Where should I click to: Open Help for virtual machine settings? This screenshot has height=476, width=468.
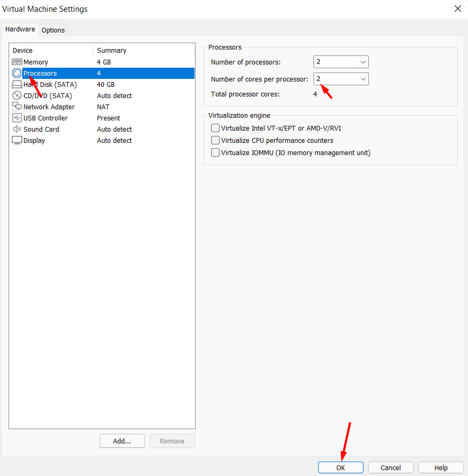[441, 467]
